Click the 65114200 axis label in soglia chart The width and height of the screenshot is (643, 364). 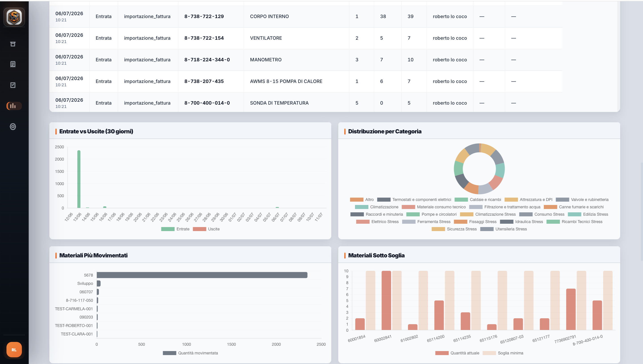[x=436, y=338]
